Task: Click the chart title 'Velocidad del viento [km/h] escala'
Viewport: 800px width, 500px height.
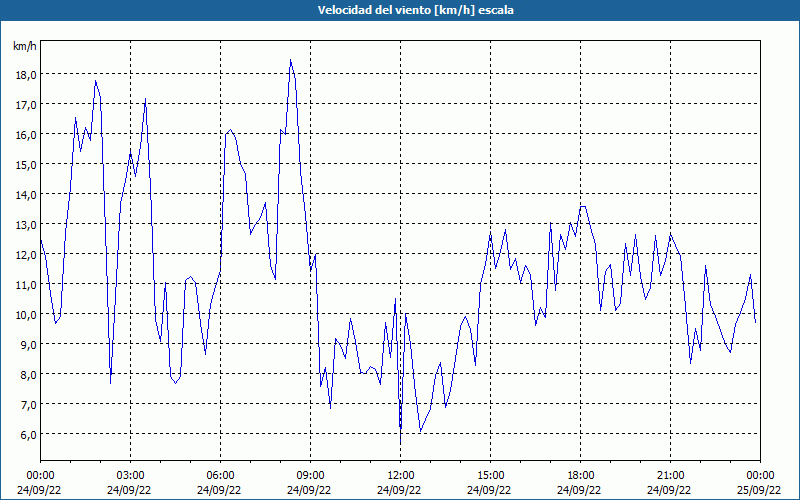Action: coord(415,10)
